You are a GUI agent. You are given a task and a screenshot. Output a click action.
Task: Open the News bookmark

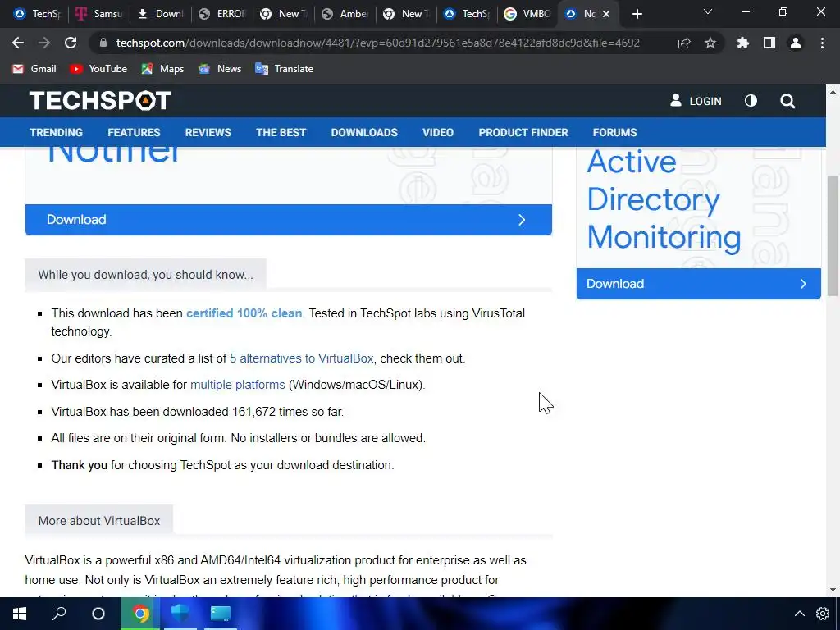pos(220,69)
